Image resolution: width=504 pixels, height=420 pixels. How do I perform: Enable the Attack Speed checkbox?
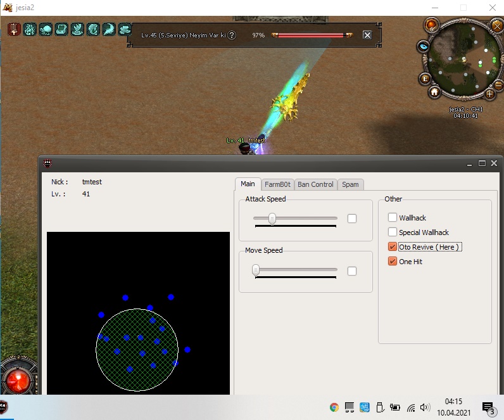(352, 219)
